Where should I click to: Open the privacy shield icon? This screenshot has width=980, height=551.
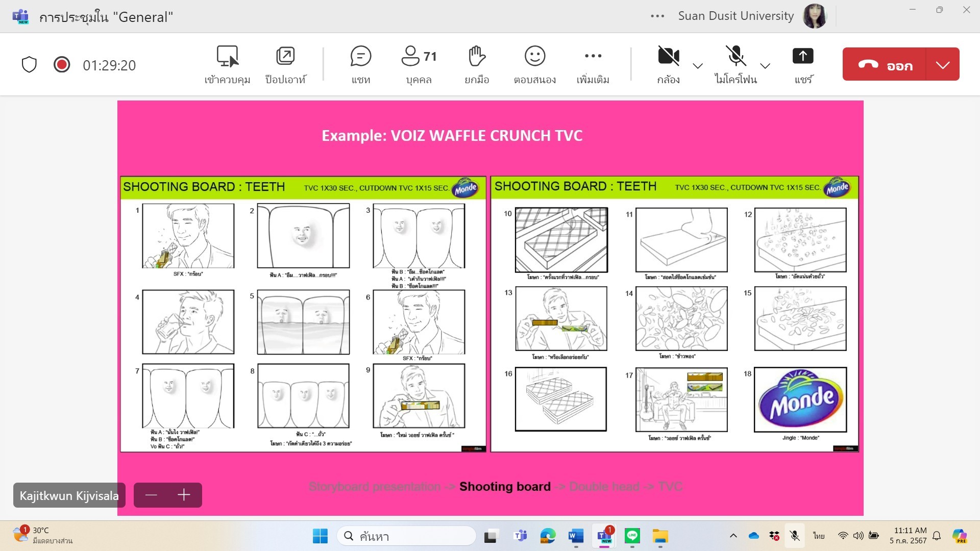(29, 65)
